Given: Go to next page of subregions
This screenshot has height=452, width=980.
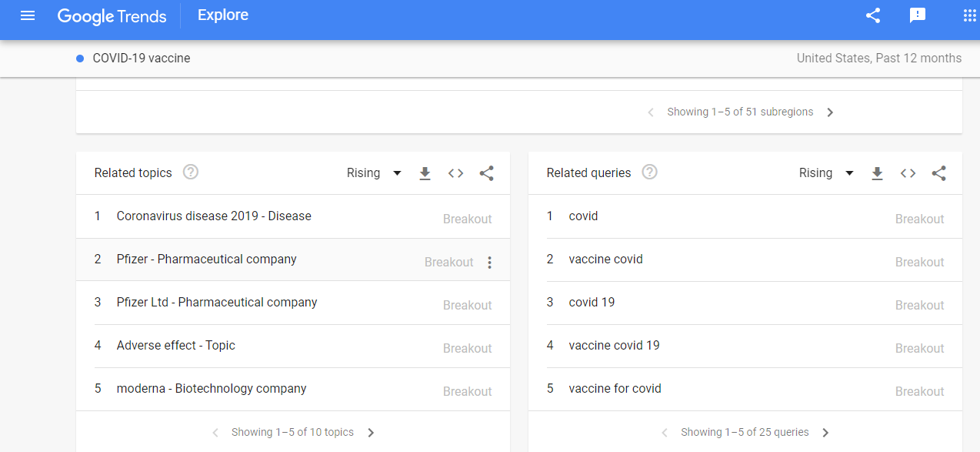Looking at the screenshot, I should click(x=830, y=112).
